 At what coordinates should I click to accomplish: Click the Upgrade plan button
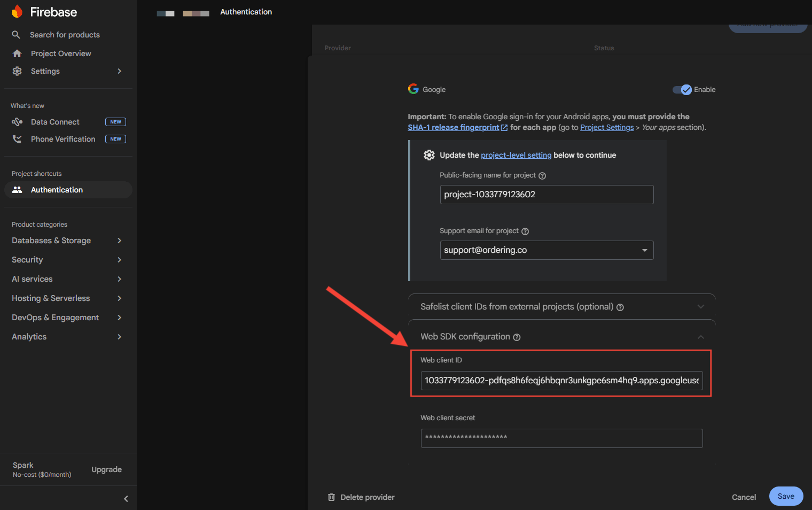click(x=106, y=469)
